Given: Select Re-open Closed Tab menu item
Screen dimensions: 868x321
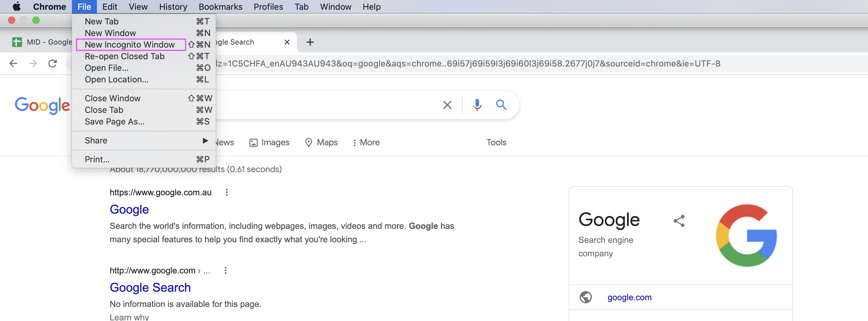Looking at the screenshot, I should 125,56.
